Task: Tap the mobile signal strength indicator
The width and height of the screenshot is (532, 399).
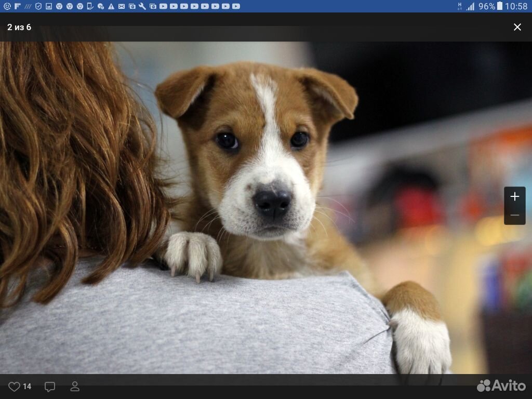Action: click(x=470, y=6)
